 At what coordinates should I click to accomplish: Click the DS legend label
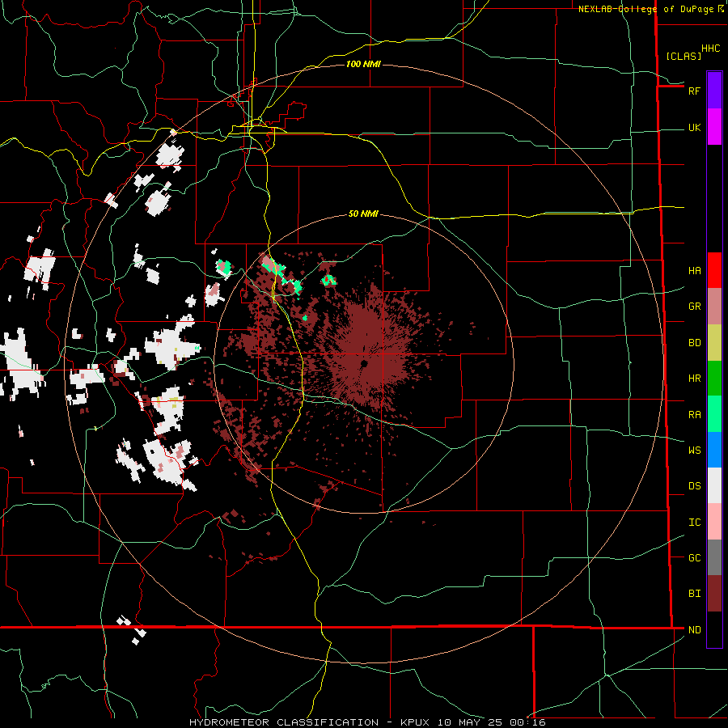coord(694,485)
